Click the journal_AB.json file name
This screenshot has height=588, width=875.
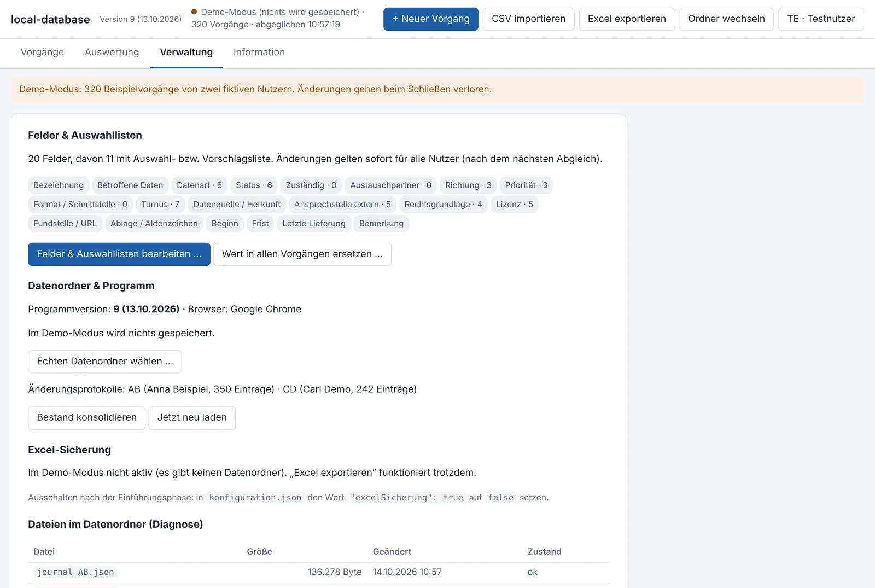[75, 573]
